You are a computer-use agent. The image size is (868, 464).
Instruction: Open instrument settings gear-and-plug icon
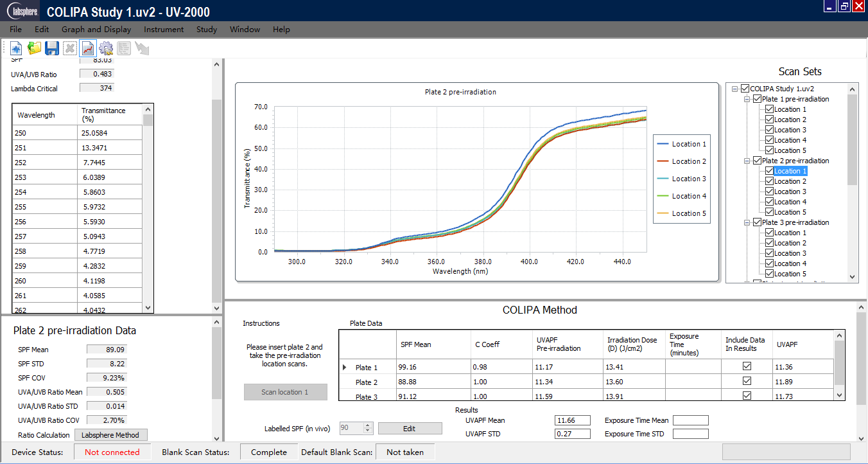pyautogui.click(x=106, y=48)
